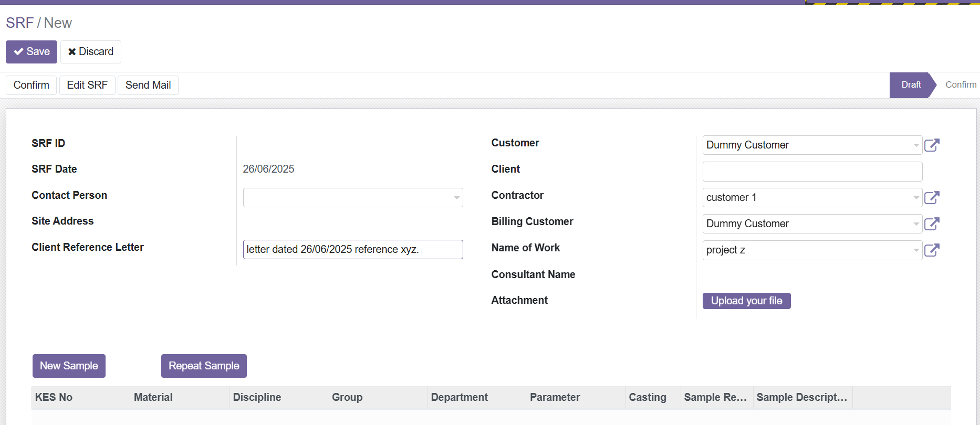The image size is (980, 425).
Task: Expand the Contact Person dropdown
Action: click(x=456, y=198)
